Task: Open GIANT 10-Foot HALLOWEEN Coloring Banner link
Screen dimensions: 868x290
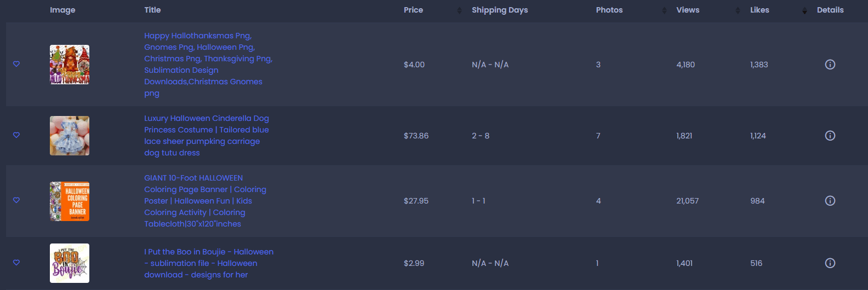Action: pyautogui.click(x=205, y=201)
